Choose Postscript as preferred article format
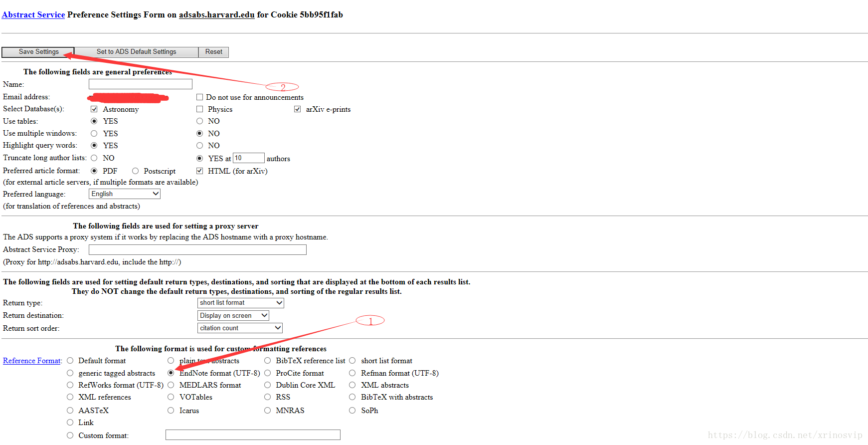The height and width of the screenshot is (445, 868). coord(135,171)
